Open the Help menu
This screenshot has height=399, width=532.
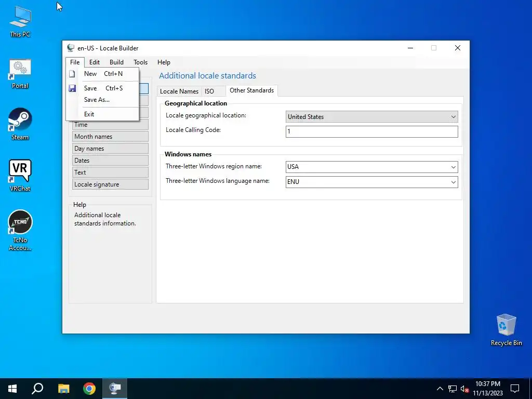164,62
